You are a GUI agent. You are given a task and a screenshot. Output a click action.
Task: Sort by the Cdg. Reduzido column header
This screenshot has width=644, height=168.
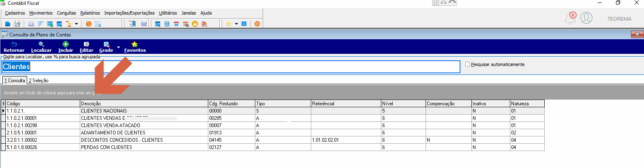click(x=231, y=104)
